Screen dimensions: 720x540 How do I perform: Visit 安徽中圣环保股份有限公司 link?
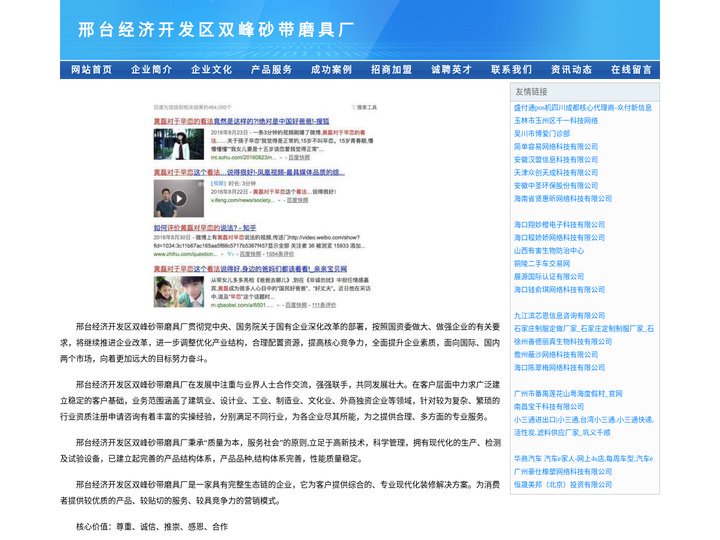click(x=556, y=186)
